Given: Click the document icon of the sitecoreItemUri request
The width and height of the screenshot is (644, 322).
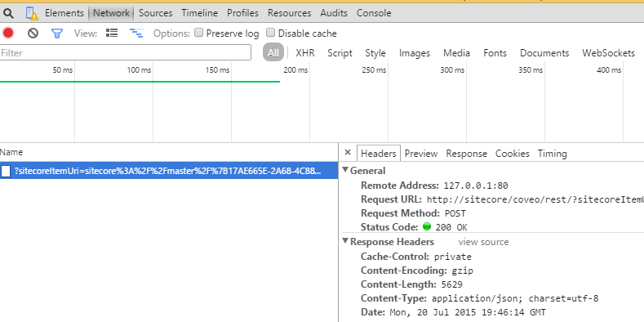Looking at the screenshot, I should (x=6, y=171).
